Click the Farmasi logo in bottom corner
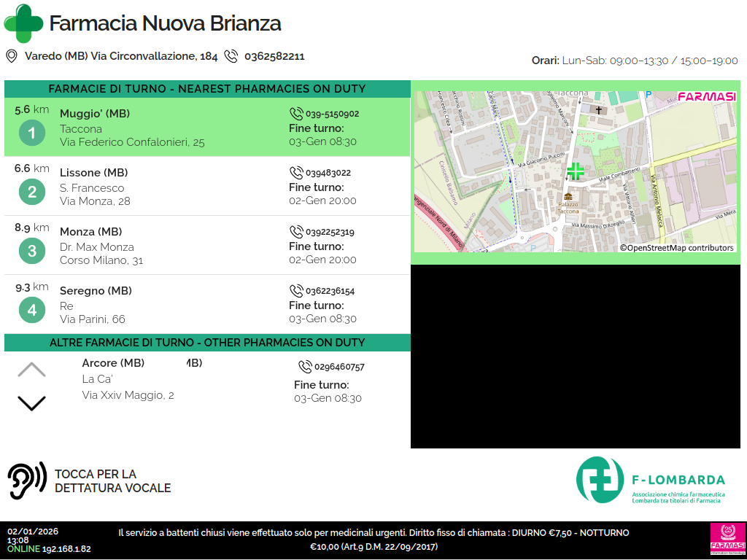The width and height of the screenshot is (747, 560). pyautogui.click(x=727, y=540)
